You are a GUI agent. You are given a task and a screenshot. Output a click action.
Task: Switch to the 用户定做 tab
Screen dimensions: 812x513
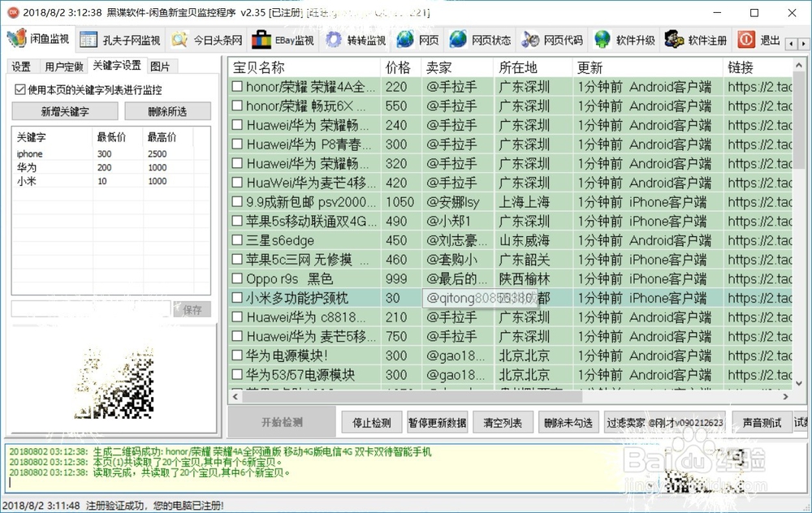[x=63, y=67]
